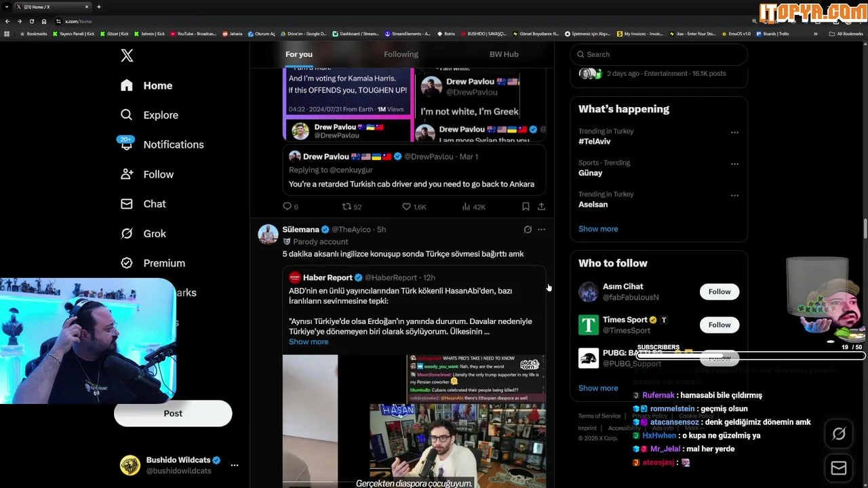Switch to the Following tab

coord(401,54)
